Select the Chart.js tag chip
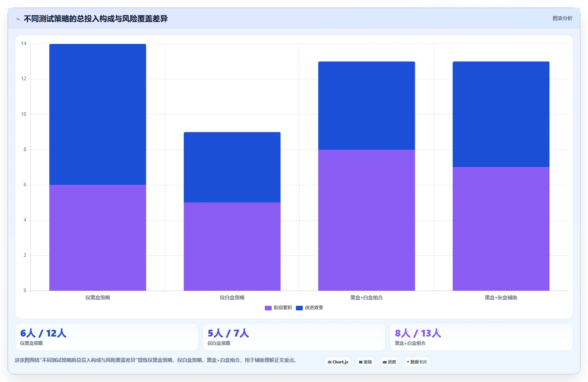The height and width of the screenshot is (382, 588). click(x=338, y=362)
